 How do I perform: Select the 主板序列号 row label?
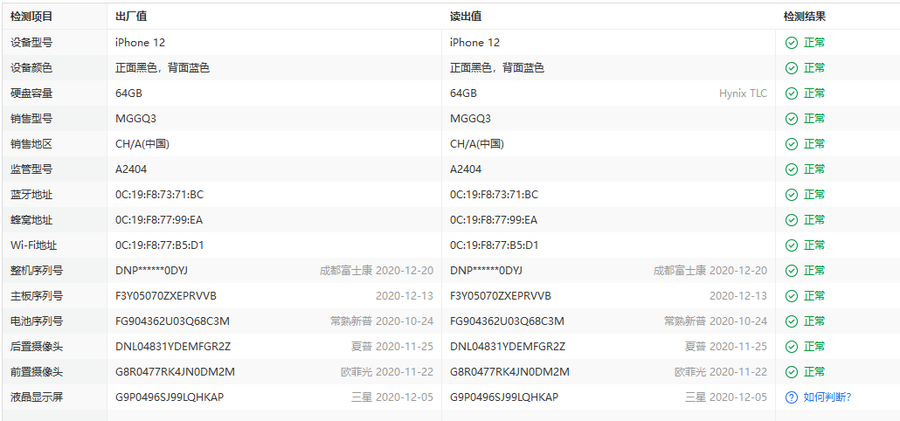pyautogui.click(x=37, y=296)
